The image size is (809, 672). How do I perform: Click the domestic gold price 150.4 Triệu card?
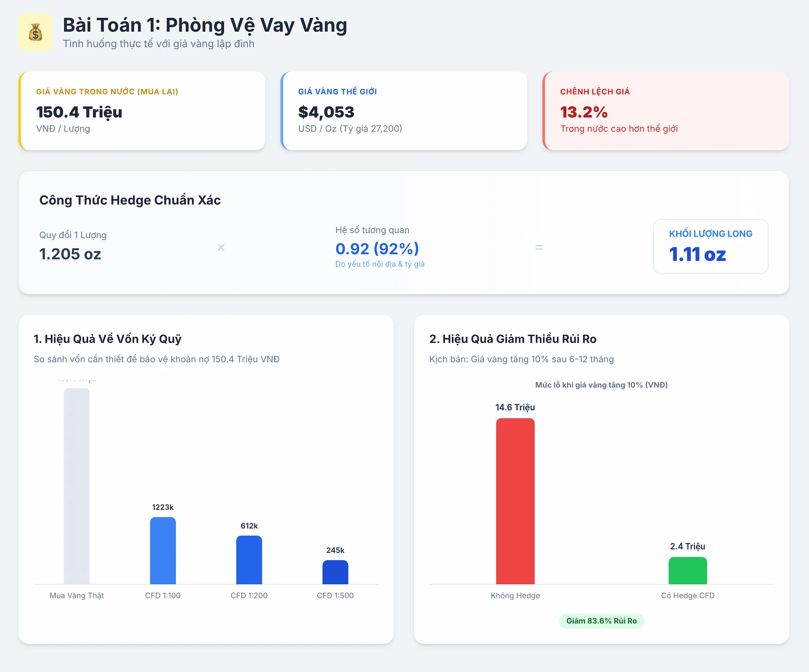pyautogui.click(x=142, y=111)
